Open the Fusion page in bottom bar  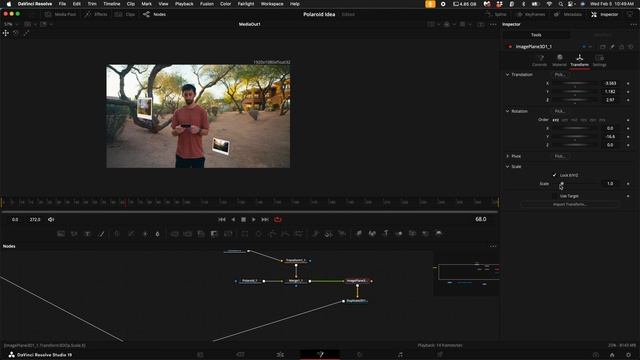pos(320,355)
